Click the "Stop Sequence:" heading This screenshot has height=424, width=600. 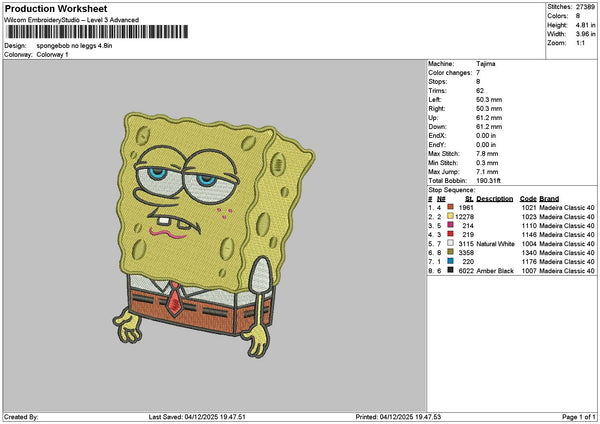(452, 190)
